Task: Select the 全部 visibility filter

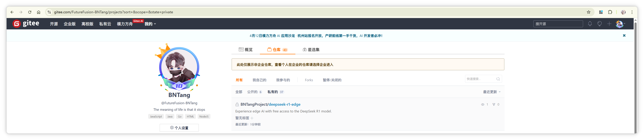Action: pyautogui.click(x=239, y=92)
